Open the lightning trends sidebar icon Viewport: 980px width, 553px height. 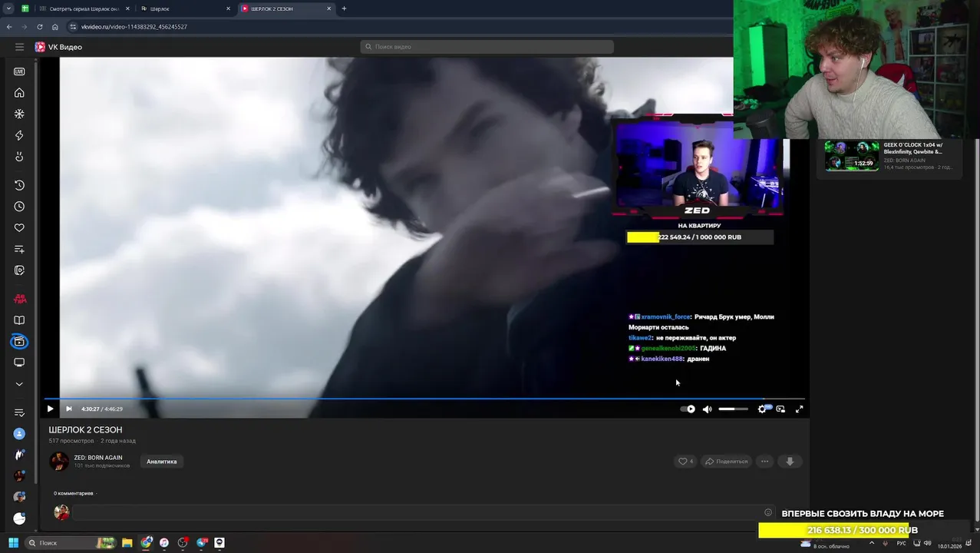point(19,135)
